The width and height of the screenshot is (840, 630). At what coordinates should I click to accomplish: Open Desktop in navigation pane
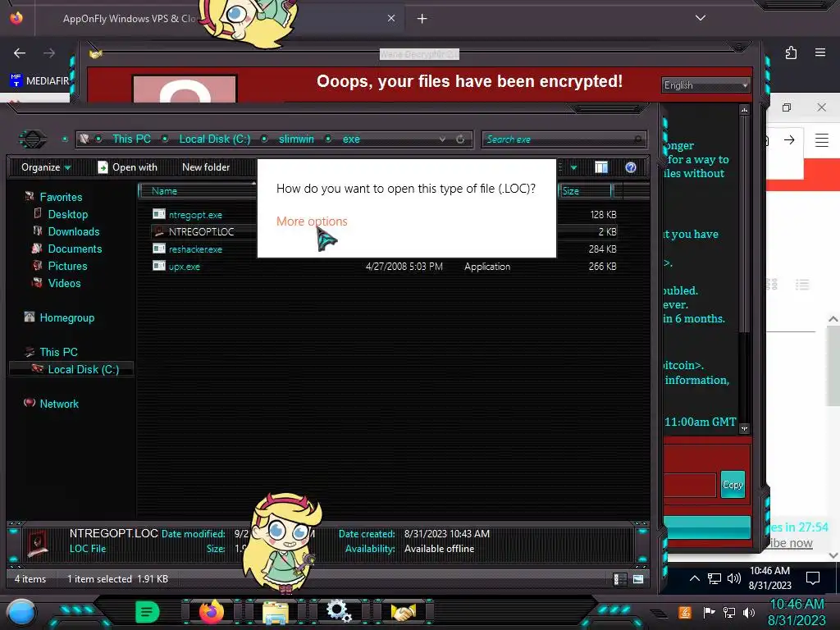[x=67, y=214]
